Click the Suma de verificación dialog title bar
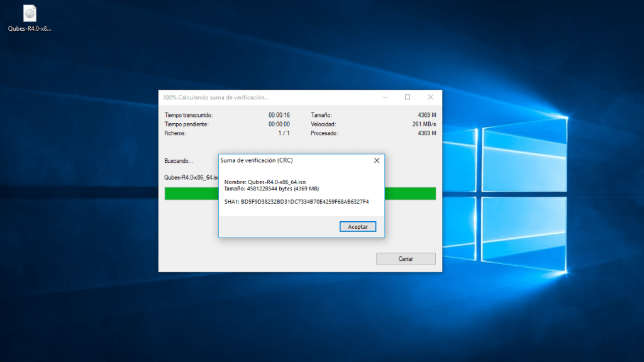Screen dimensions: 644x362 click(x=277, y=160)
